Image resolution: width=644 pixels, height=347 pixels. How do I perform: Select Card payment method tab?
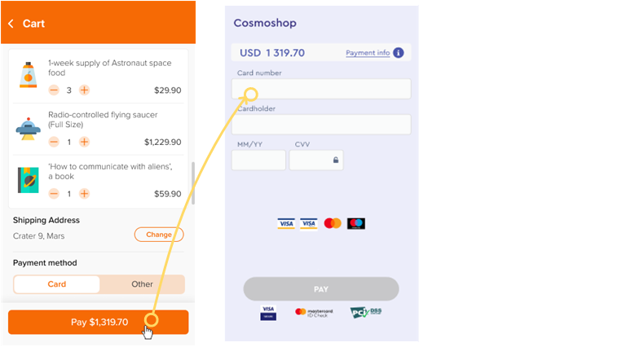point(57,284)
